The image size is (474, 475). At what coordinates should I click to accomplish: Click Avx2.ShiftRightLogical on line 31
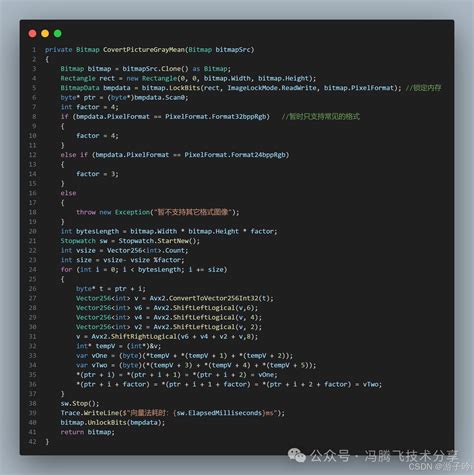click(134, 336)
